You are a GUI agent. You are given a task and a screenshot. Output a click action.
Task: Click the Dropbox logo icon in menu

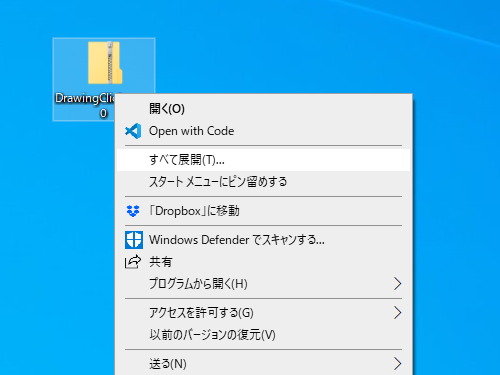133,211
